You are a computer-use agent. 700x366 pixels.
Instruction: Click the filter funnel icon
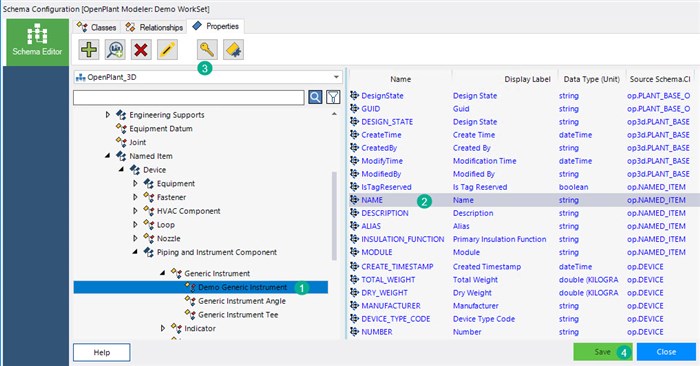[x=333, y=97]
